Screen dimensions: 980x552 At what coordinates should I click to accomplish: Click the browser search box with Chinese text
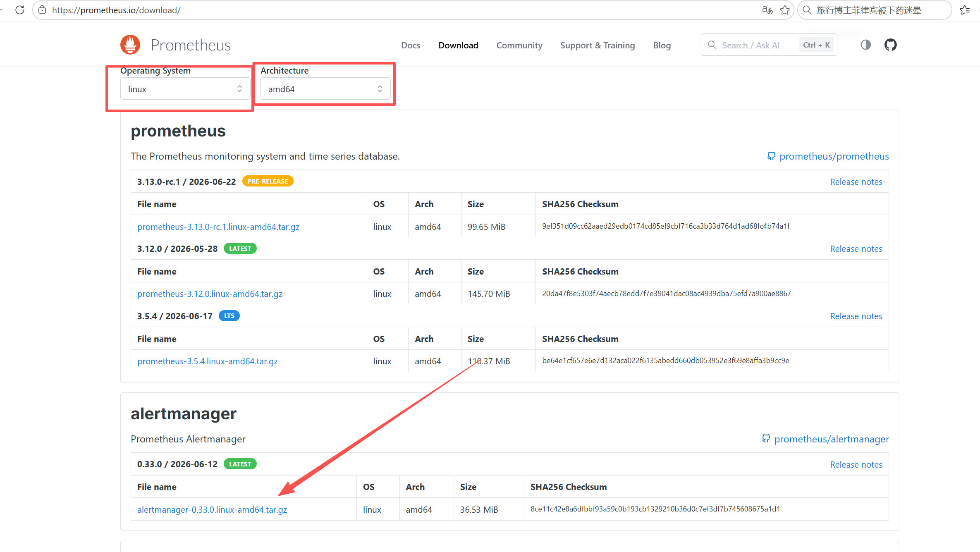(875, 10)
